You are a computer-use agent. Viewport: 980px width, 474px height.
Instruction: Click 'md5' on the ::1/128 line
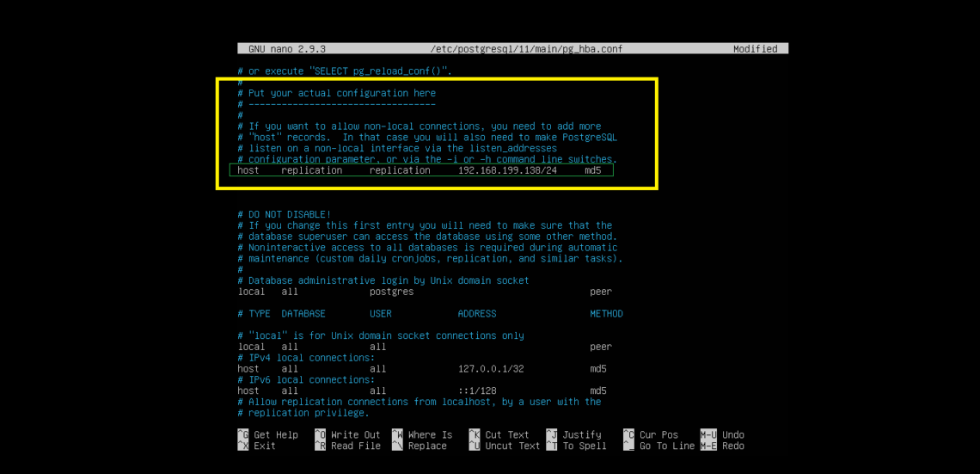[598, 391]
